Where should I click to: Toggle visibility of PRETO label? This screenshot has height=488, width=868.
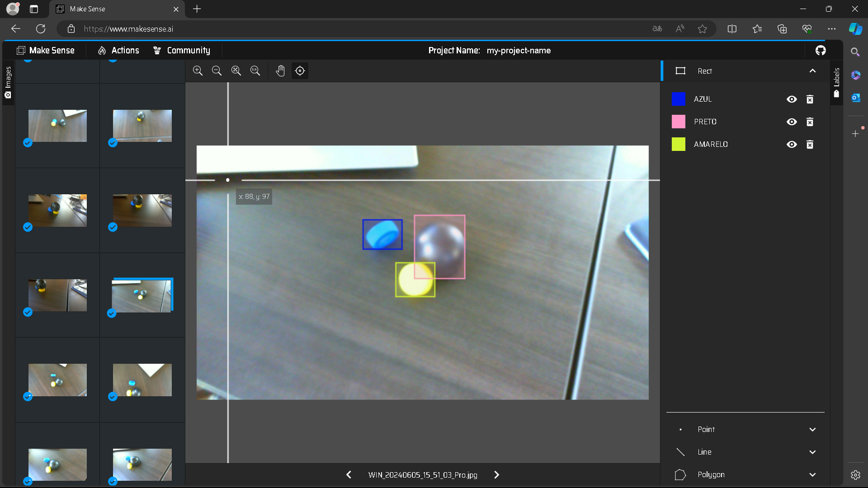[x=792, y=122]
